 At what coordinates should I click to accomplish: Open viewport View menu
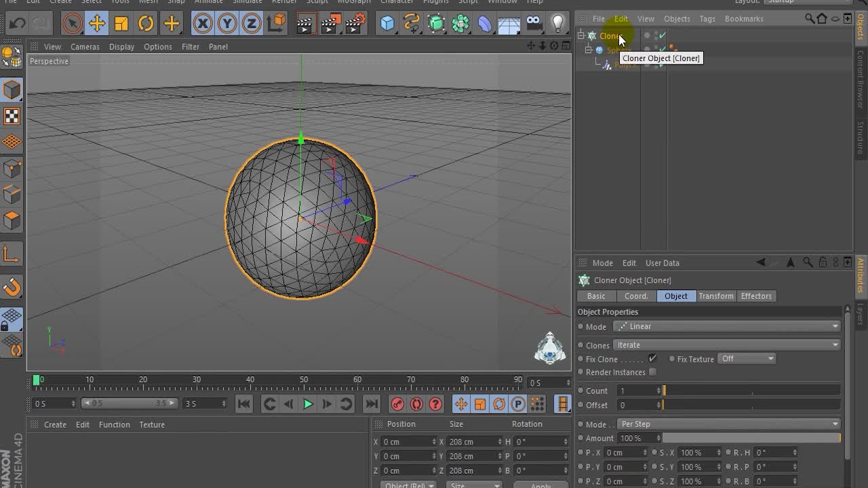[x=52, y=47]
